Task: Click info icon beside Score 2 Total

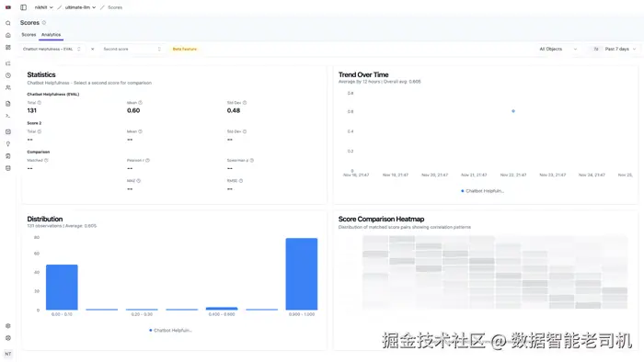Action: coord(40,131)
